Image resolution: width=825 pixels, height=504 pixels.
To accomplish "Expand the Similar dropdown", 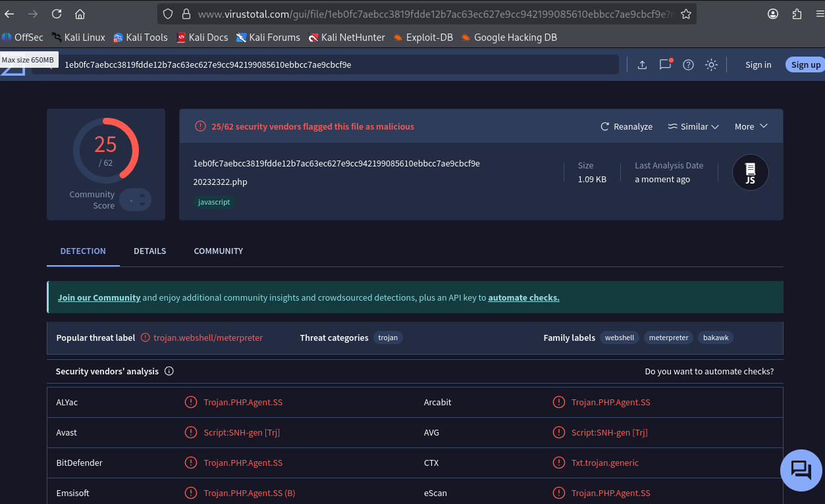I will point(693,126).
